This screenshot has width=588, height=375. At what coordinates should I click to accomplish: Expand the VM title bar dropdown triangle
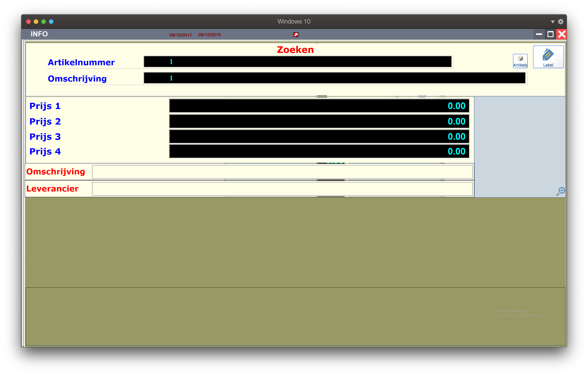click(553, 22)
